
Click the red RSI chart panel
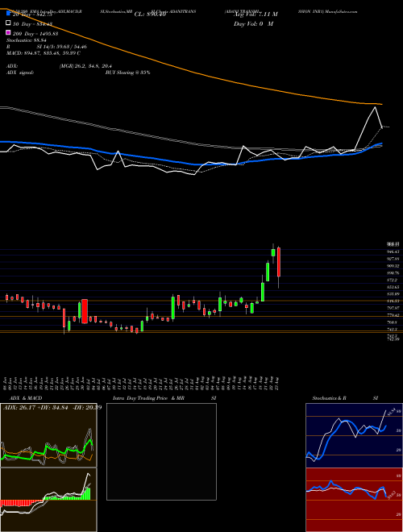(x=354, y=500)
